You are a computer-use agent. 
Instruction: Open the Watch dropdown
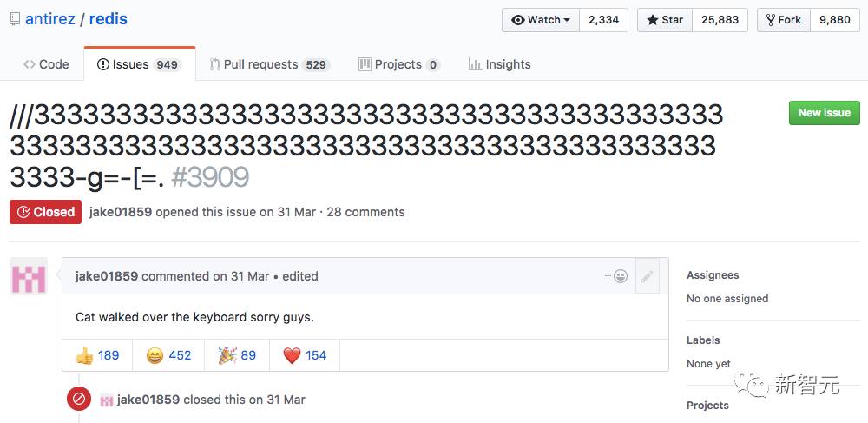click(541, 20)
